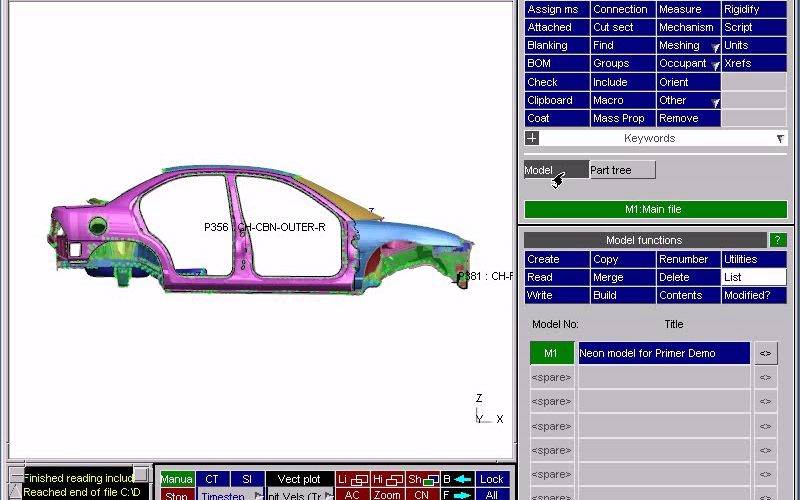The image size is (800, 500).
Task: Click the Li line mode icon button
Action: (353, 479)
